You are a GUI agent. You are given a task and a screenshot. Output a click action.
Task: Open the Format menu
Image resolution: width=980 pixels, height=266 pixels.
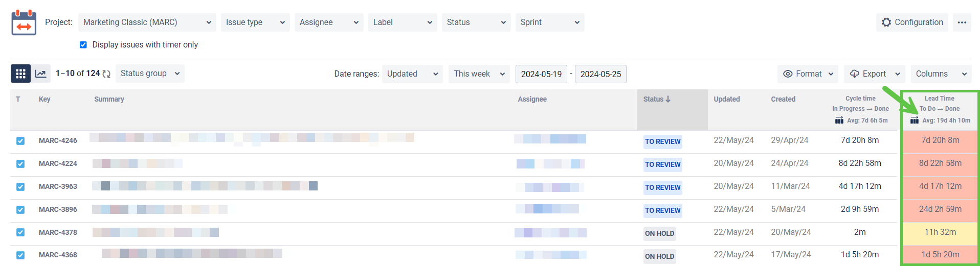point(808,74)
